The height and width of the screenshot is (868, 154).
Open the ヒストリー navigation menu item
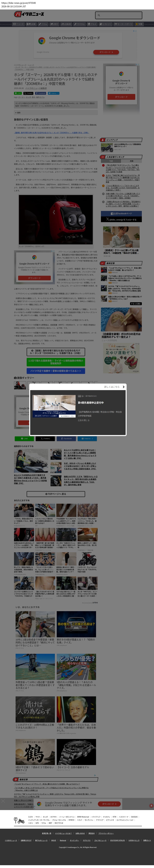pyautogui.click(x=105, y=24)
